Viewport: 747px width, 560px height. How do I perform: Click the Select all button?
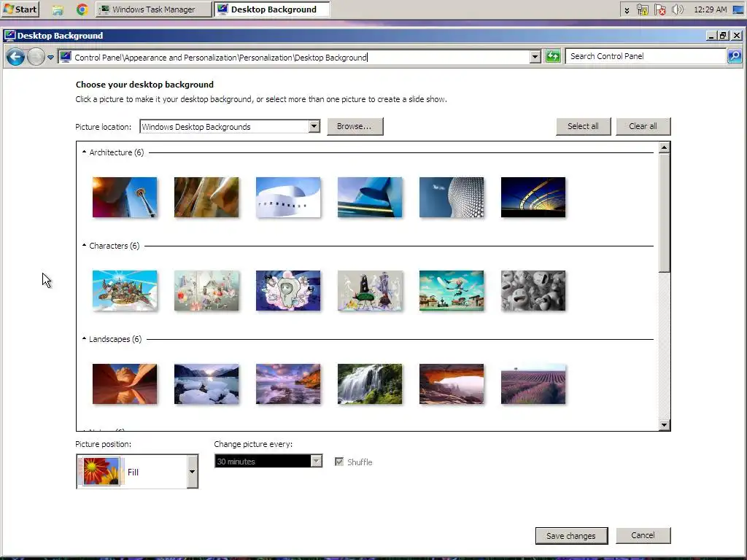pyautogui.click(x=583, y=127)
